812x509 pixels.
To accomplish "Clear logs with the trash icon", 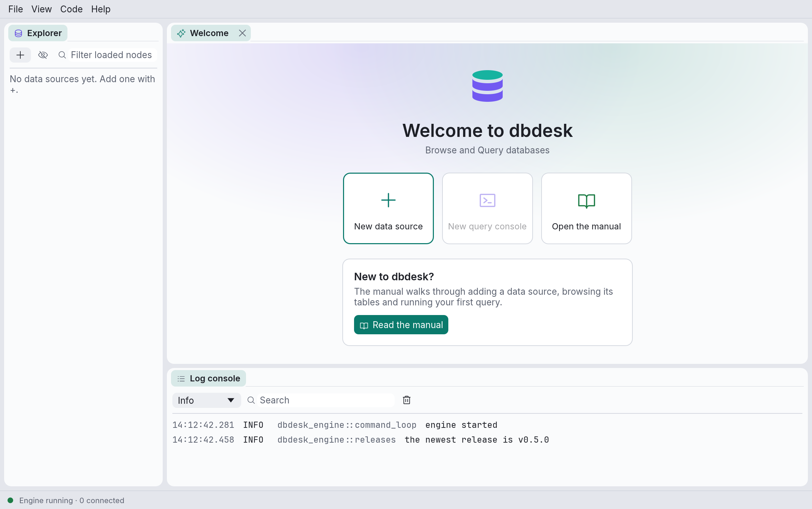I will click(x=407, y=400).
